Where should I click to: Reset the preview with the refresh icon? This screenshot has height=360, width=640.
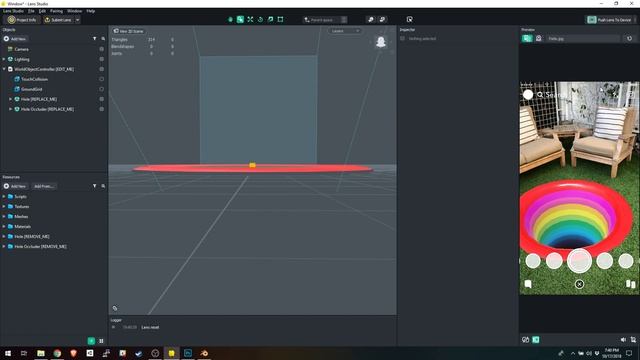point(629,38)
